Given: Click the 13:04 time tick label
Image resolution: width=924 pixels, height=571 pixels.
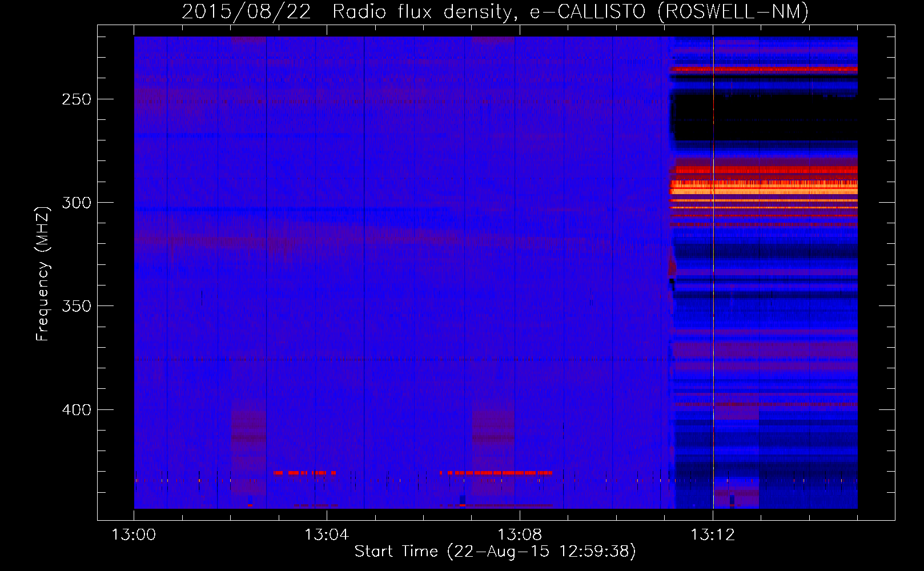Looking at the screenshot, I should pyautogui.click(x=327, y=534).
